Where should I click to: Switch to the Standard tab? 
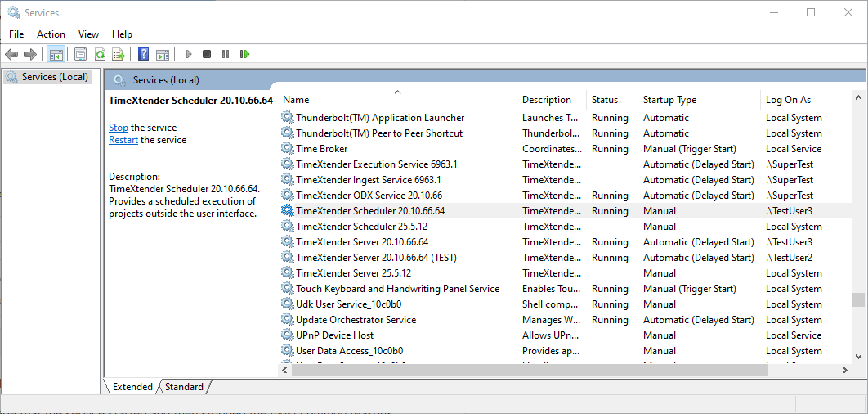tap(184, 387)
